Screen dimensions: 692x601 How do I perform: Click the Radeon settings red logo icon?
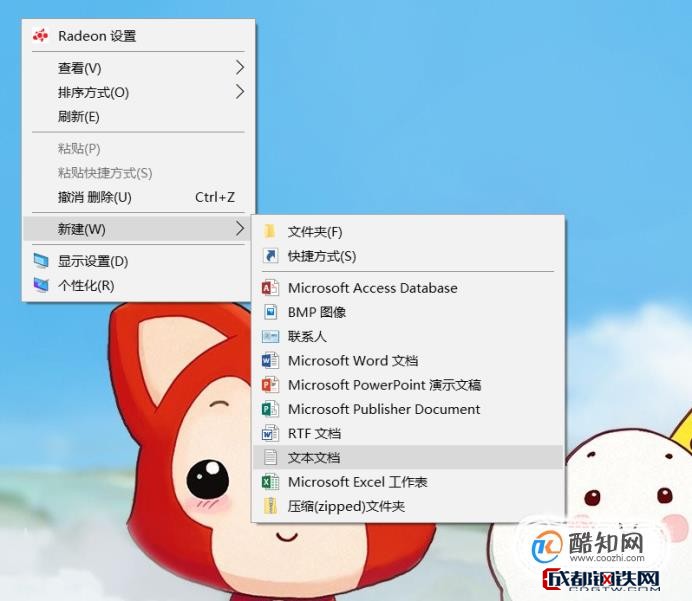[41, 35]
